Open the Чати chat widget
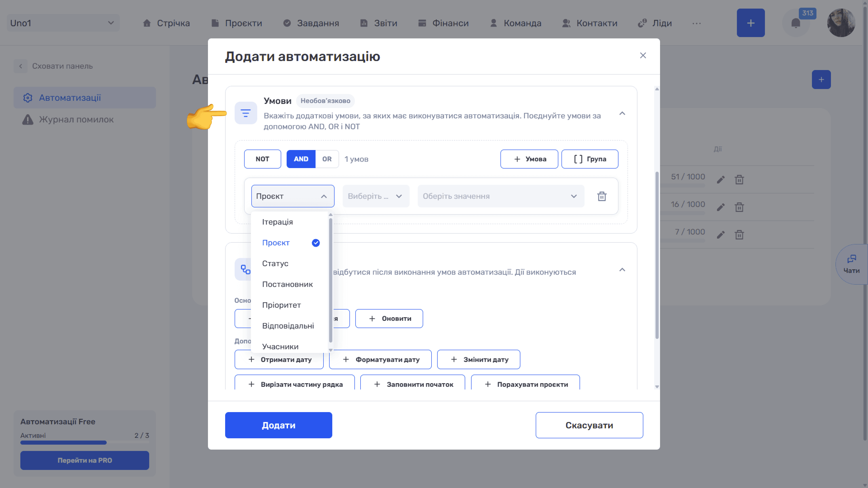Viewport: 868px width, 488px height. tap(851, 264)
